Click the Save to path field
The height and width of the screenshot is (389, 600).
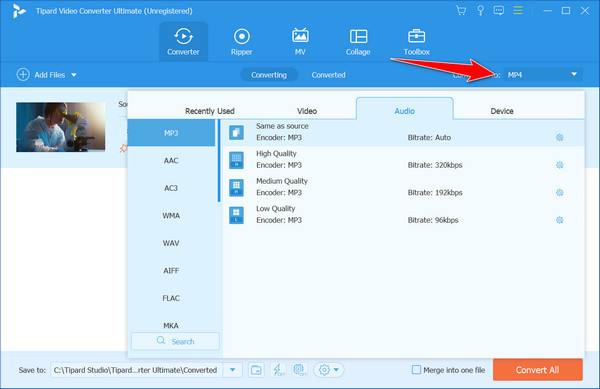(x=136, y=370)
